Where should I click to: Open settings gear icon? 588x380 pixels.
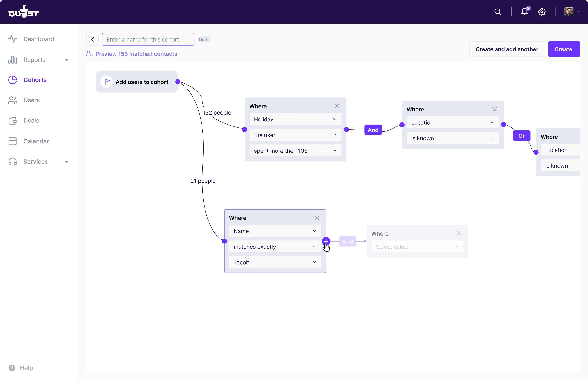542,12
